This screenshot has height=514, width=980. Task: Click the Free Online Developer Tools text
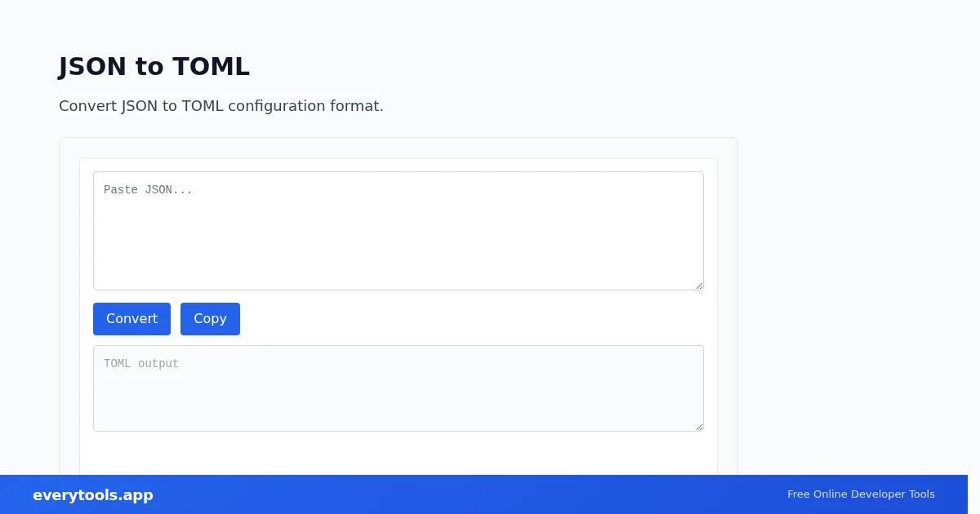(x=861, y=494)
